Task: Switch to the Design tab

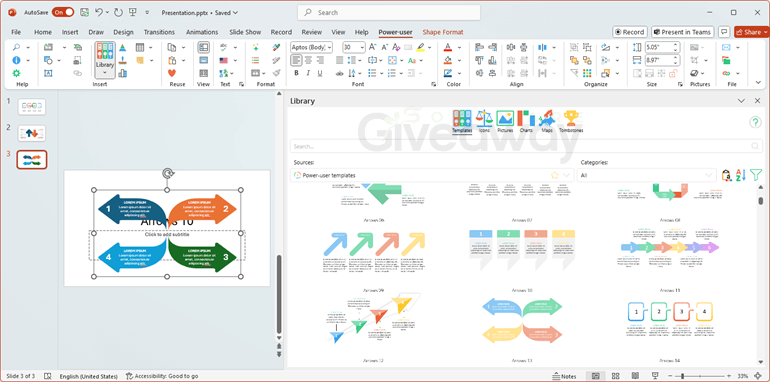Action: 123,32
